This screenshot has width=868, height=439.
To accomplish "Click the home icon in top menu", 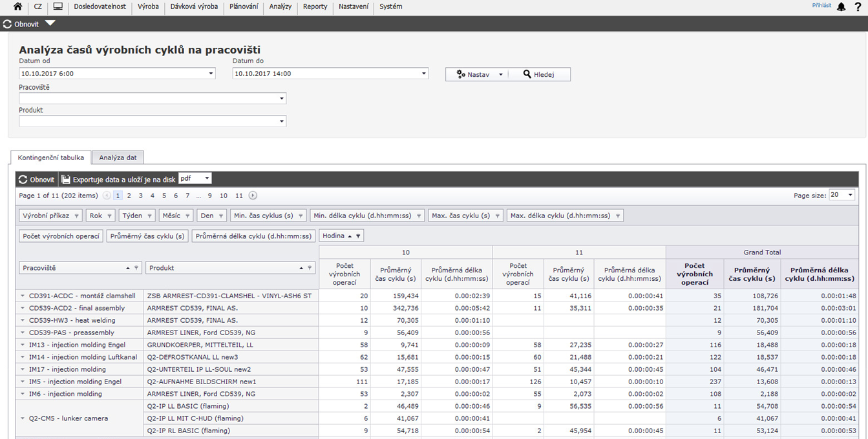I will pyautogui.click(x=17, y=7).
